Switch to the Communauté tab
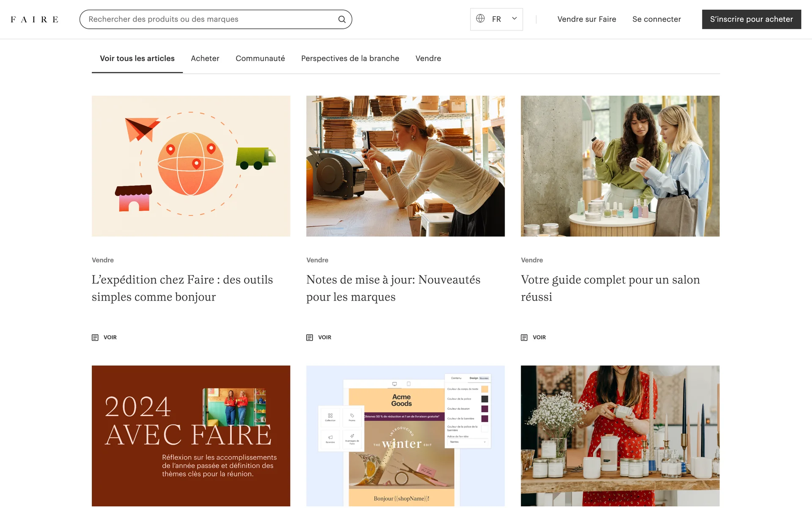Viewport: 812px width, 508px height. (260, 58)
